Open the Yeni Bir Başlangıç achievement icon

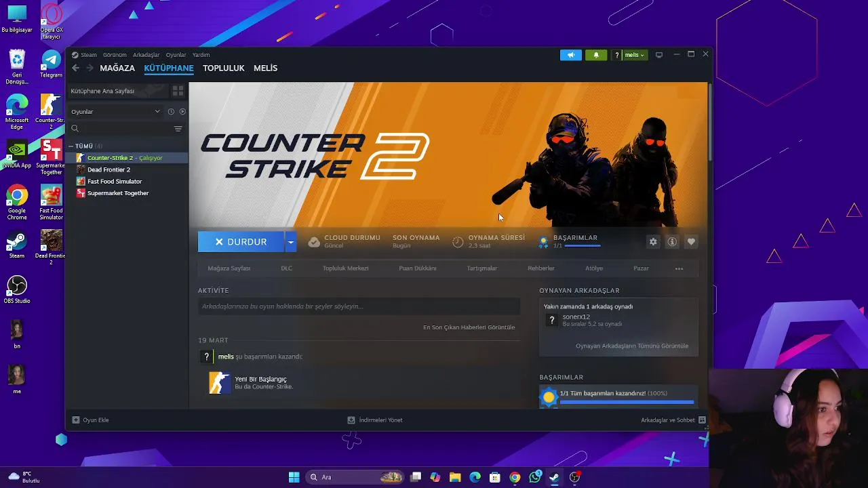(219, 383)
